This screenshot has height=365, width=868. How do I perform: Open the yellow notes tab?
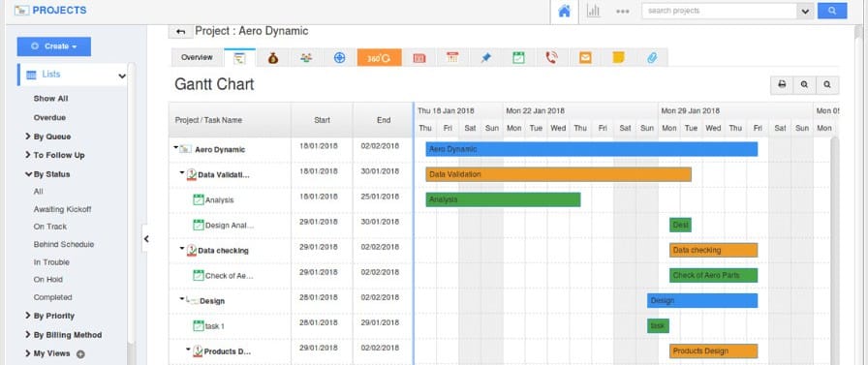(x=618, y=57)
